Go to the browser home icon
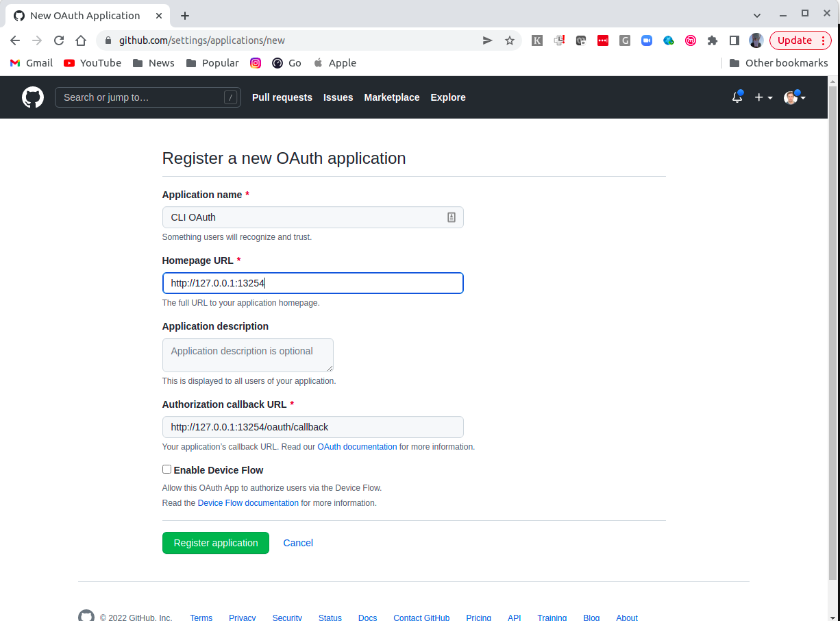 pos(81,40)
